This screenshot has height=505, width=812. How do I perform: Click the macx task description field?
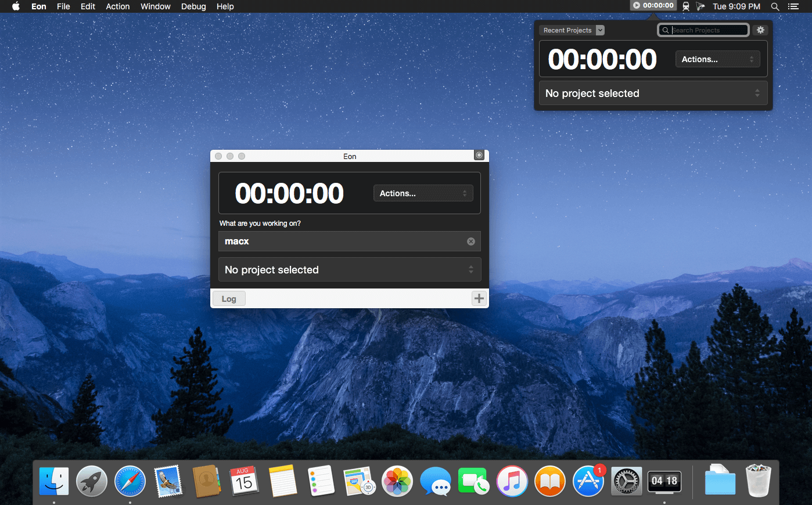pyautogui.click(x=343, y=241)
